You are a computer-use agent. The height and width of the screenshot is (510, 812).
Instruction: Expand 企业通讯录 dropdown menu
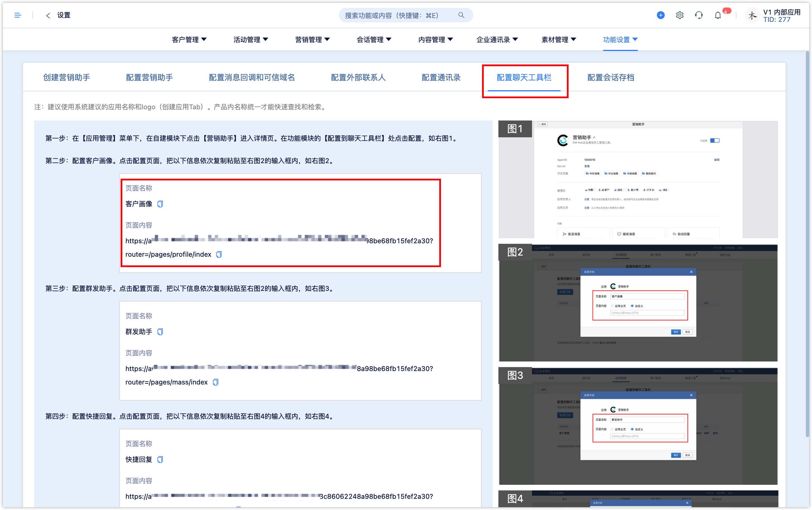pyautogui.click(x=497, y=40)
